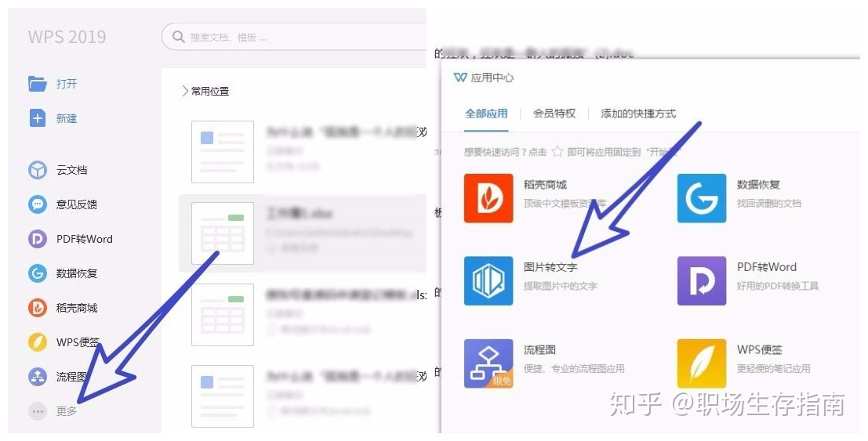Screen dimensions: 868x441
Task: Open the 流程图 app tile
Action: tap(488, 363)
